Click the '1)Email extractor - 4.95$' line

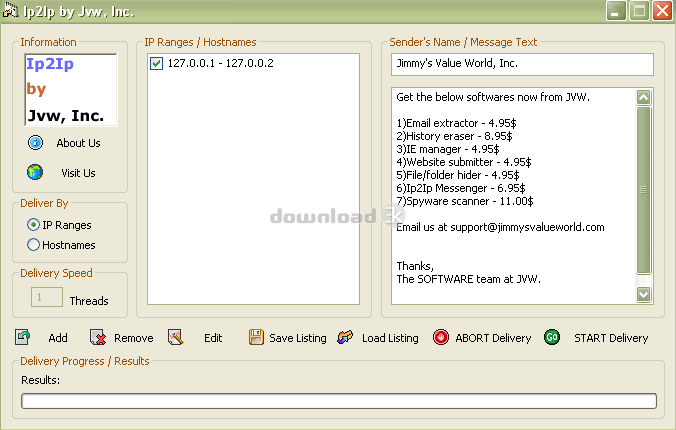coord(456,123)
